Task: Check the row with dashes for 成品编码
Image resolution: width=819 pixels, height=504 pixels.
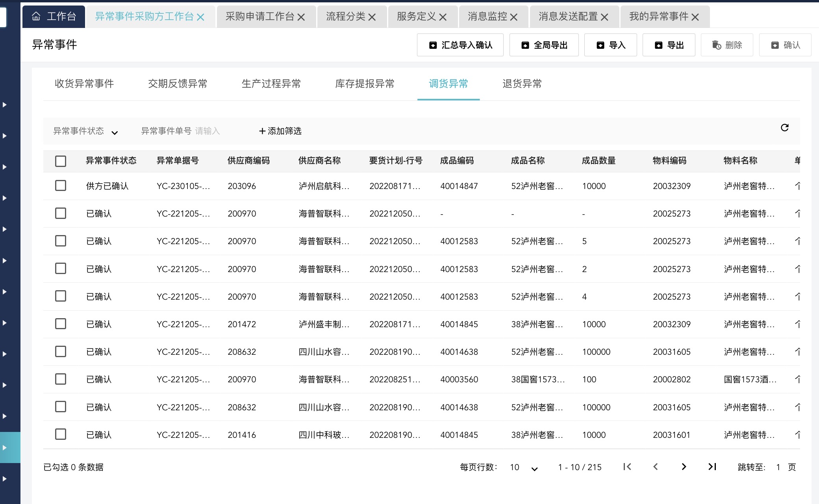Action: pos(61,213)
